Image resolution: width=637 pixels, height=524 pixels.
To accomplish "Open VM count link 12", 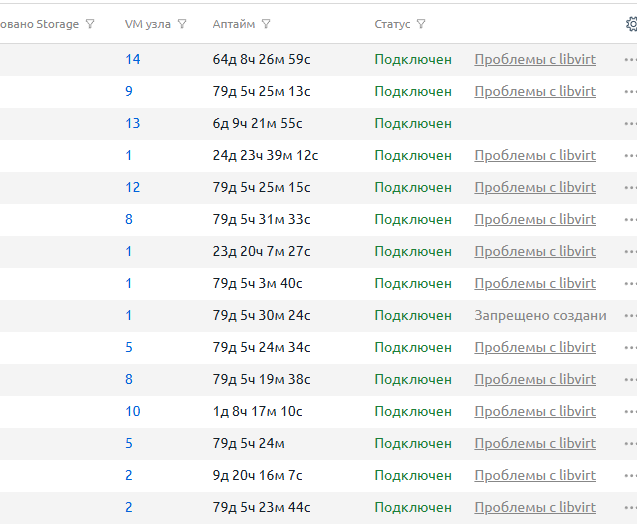I will (x=133, y=188).
